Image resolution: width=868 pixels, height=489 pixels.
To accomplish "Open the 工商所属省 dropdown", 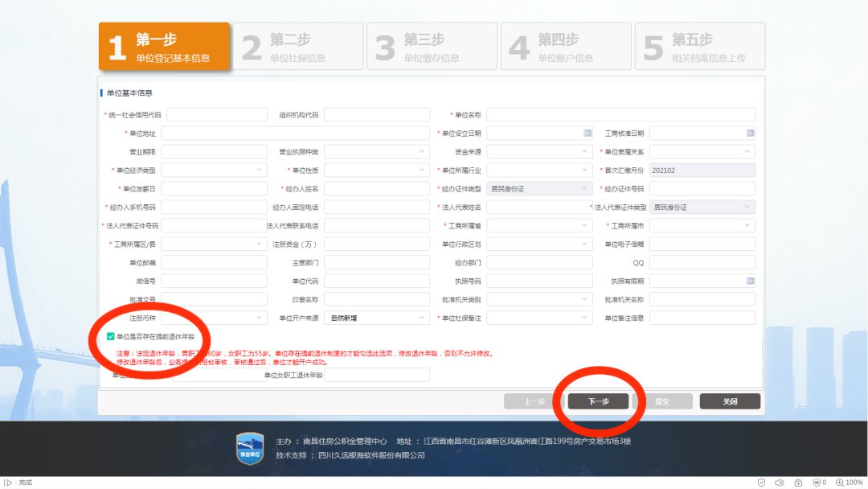I will (x=584, y=225).
